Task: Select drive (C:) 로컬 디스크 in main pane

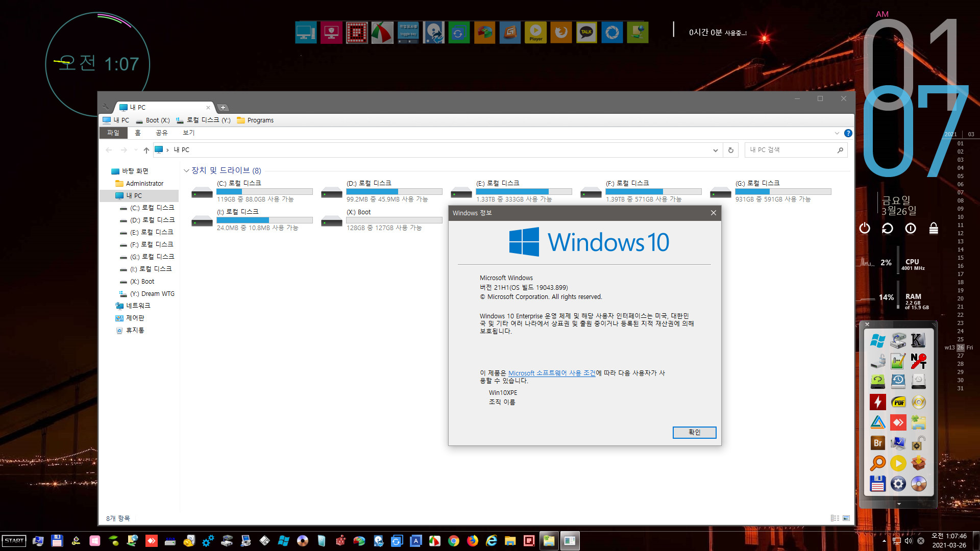Action: 252,191
